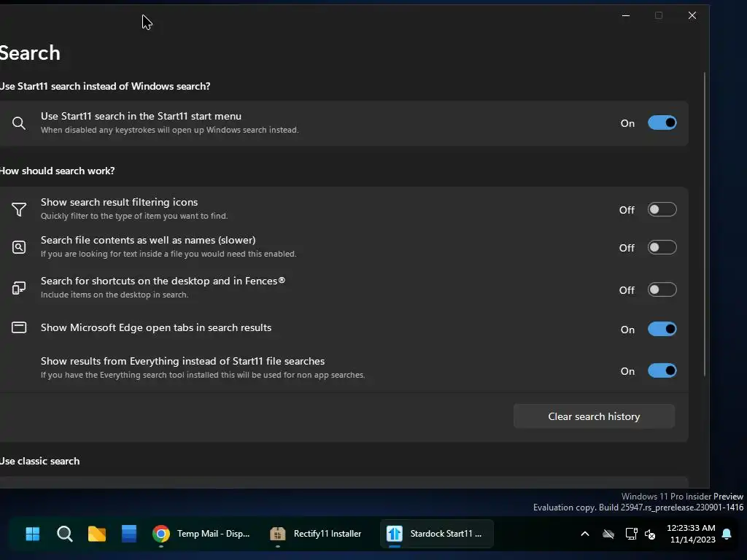This screenshot has height=560, width=747.
Task: Click the network display tray icon
Action: (x=631, y=534)
